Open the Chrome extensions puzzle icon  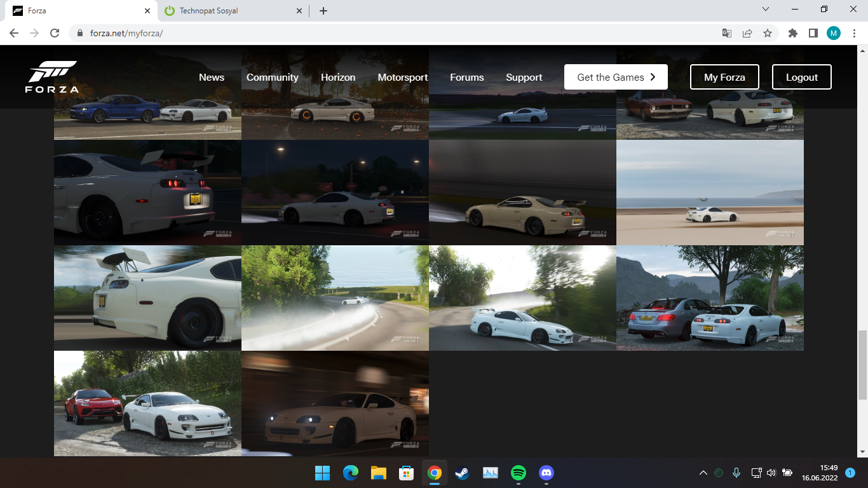click(x=792, y=33)
